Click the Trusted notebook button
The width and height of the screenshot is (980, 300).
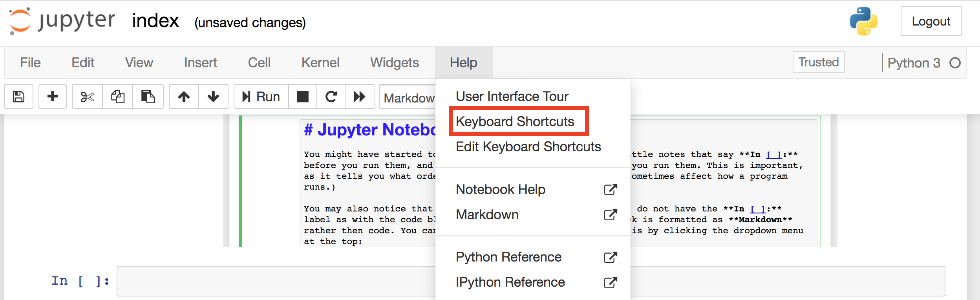pos(819,62)
